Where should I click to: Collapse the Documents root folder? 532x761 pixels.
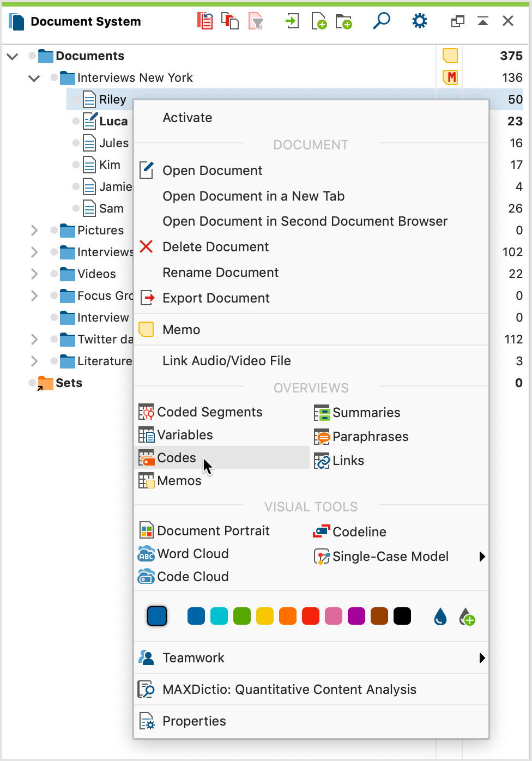13,56
